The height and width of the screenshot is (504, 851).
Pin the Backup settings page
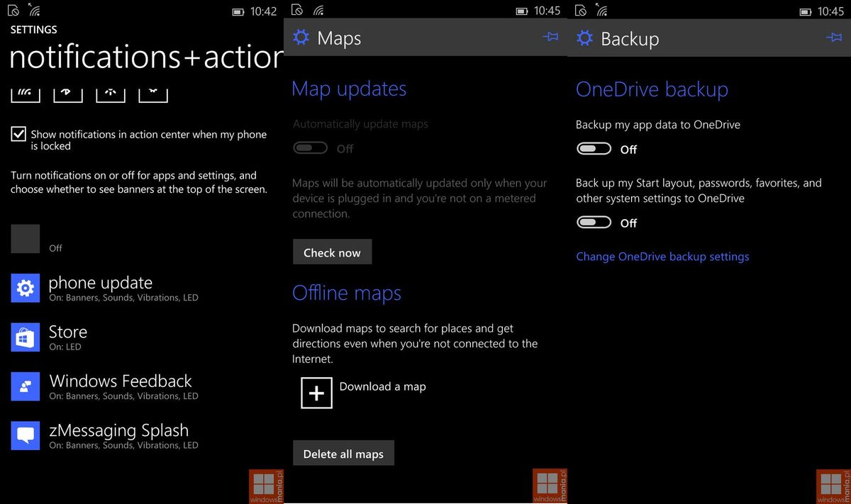click(833, 37)
